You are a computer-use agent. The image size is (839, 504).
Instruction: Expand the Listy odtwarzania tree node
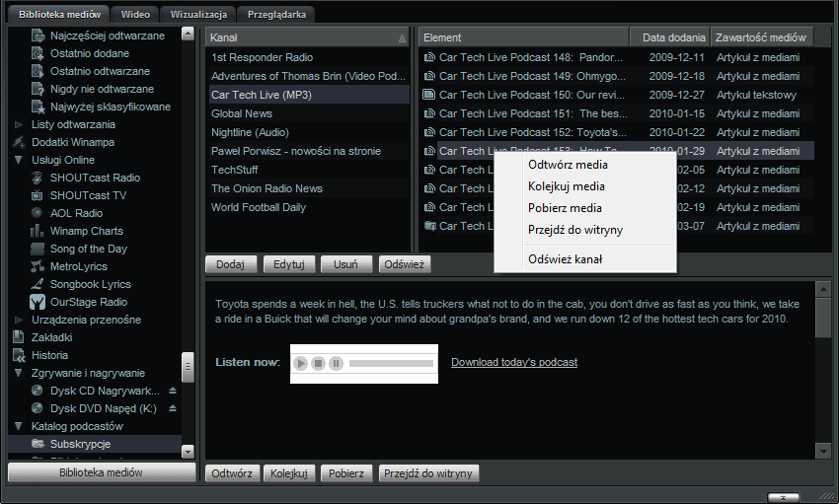point(19,124)
